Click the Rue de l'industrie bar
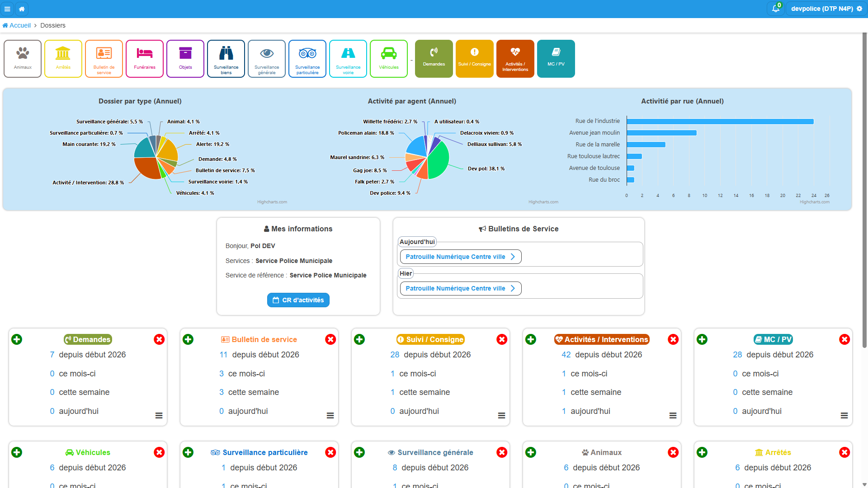The image size is (868, 488). tap(720, 121)
